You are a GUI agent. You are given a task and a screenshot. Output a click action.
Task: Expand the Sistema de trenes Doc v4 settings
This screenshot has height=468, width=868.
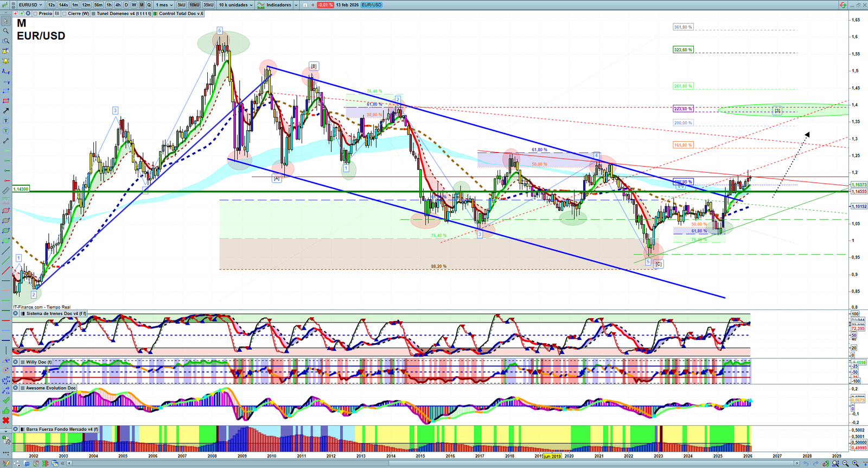(x=22, y=313)
